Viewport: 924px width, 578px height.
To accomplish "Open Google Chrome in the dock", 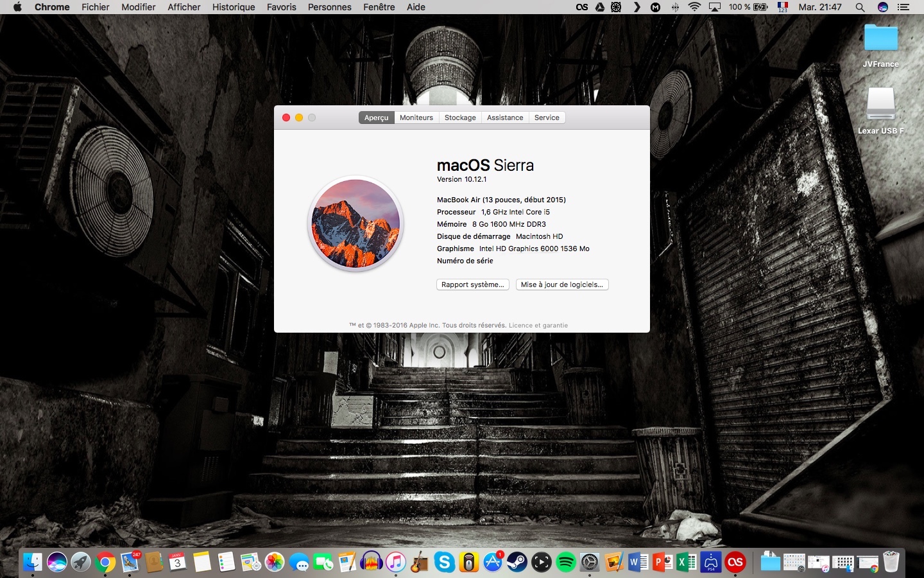I will [x=105, y=563].
